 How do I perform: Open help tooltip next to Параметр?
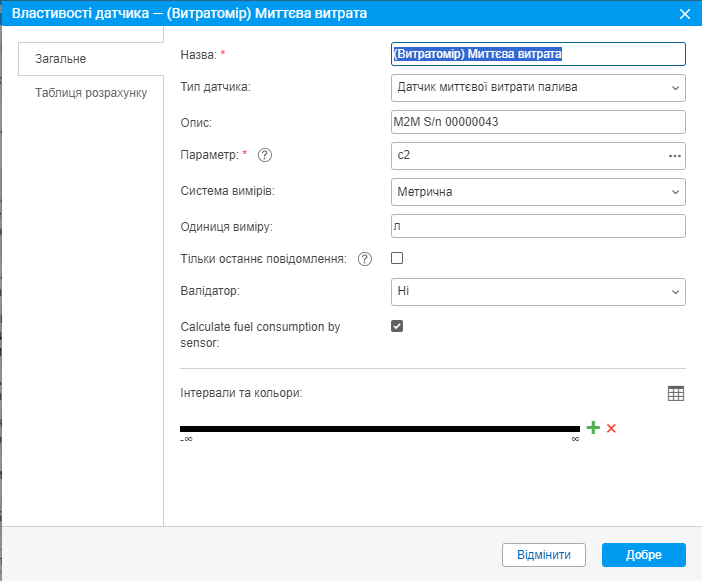pos(265,155)
